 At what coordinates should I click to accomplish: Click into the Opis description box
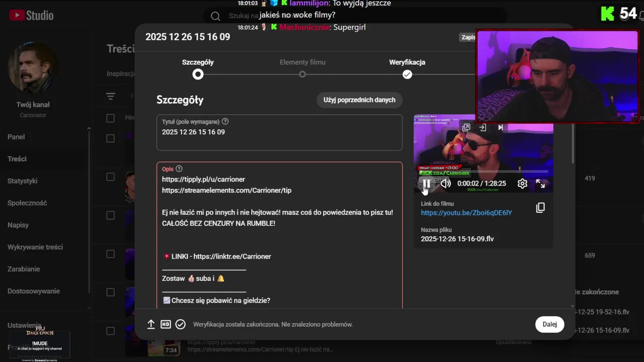[x=279, y=235]
